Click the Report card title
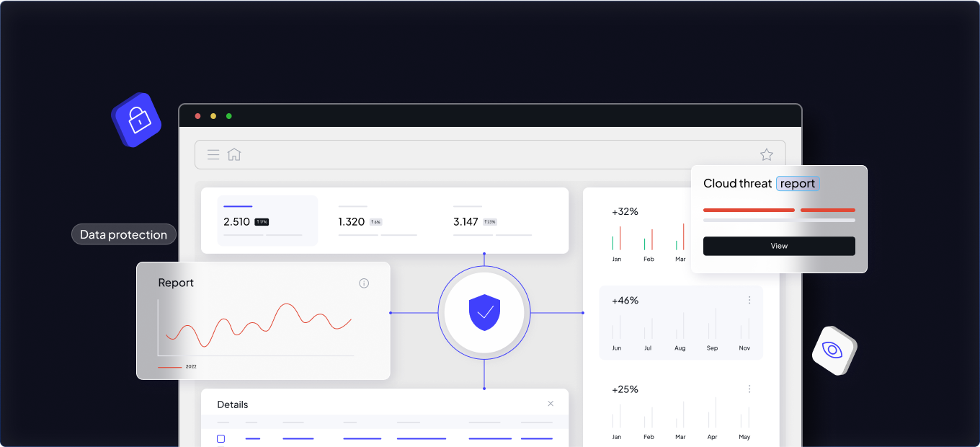This screenshot has height=447, width=980. tap(176, 283)
